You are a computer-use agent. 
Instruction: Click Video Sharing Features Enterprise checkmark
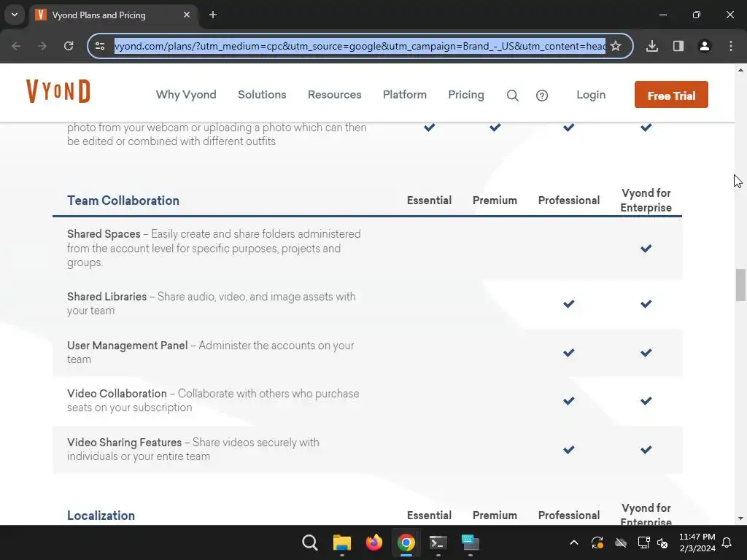coord(646,449)
